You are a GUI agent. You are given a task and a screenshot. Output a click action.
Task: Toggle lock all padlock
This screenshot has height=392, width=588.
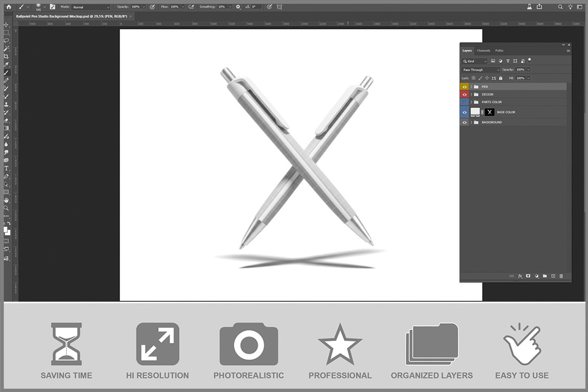click(x=501, y=78)
